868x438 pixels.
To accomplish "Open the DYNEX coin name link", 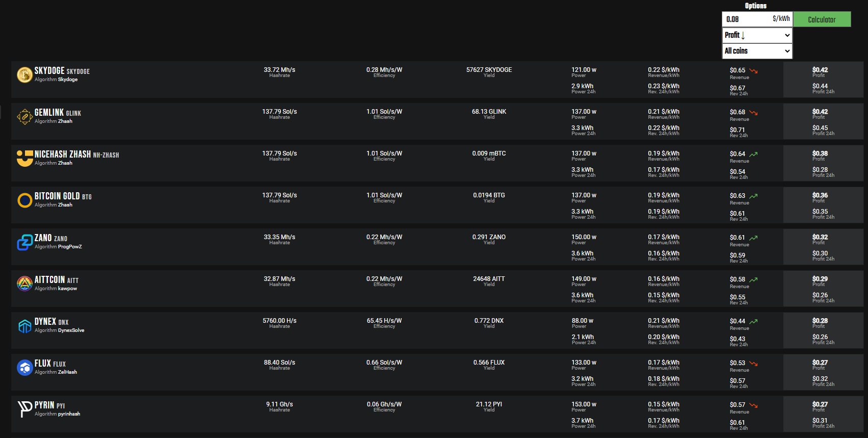I will click(x=45, y=322).
